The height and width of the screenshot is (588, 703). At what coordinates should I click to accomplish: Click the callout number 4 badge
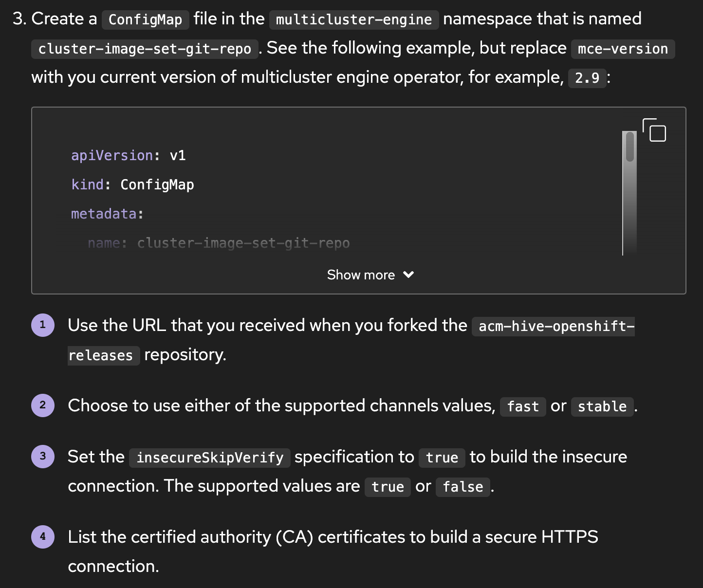[x=43, y=536]
